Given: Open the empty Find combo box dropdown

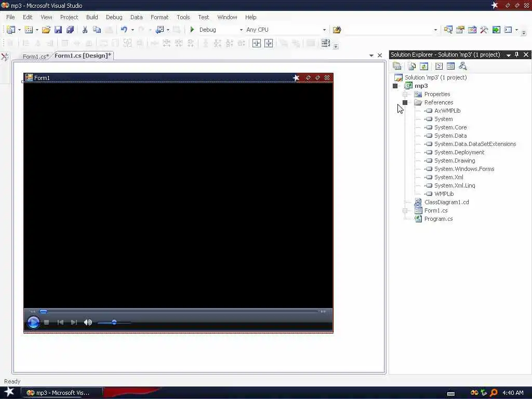Looking at the screenshot, I should 436,30.
